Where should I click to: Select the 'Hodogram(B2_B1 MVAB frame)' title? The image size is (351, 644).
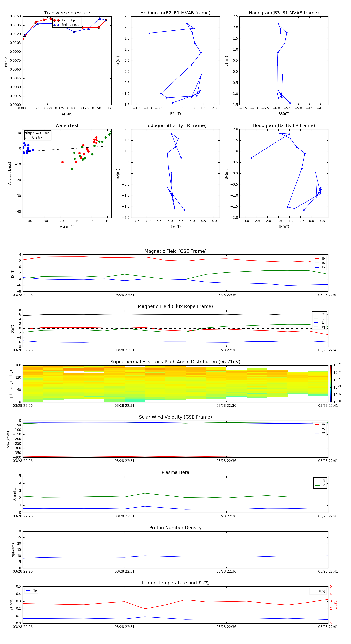175,13
